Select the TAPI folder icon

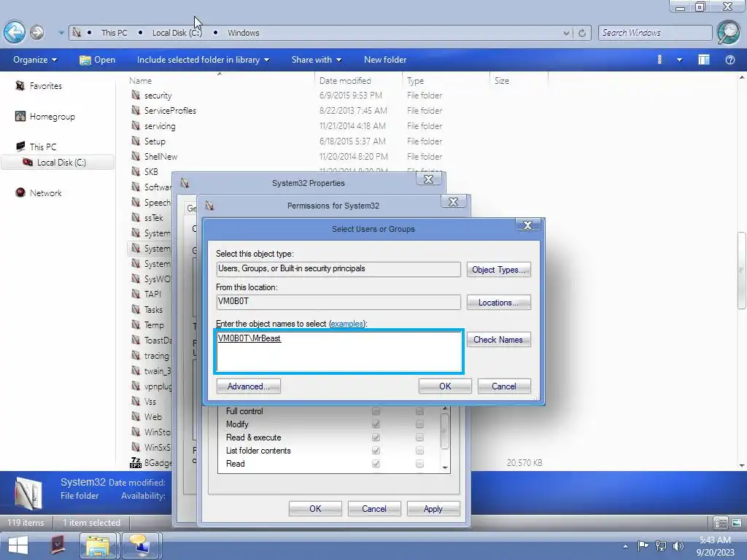click(x=136, y=294)
